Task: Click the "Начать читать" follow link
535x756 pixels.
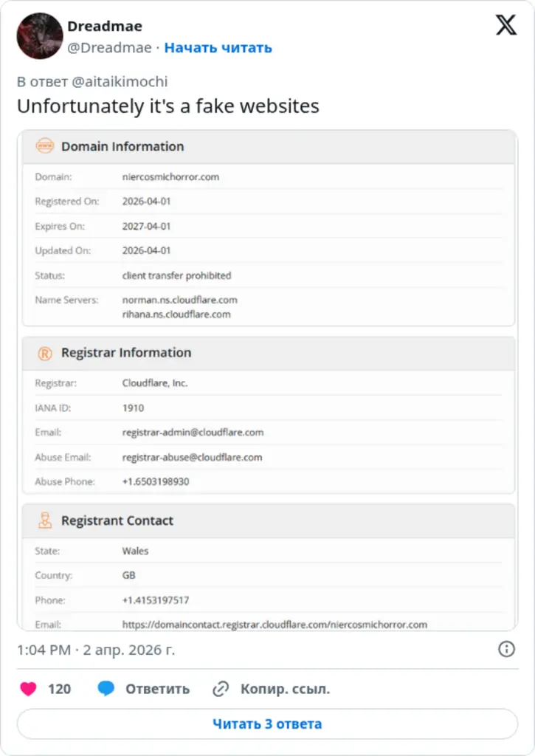Action: [218, 48]
